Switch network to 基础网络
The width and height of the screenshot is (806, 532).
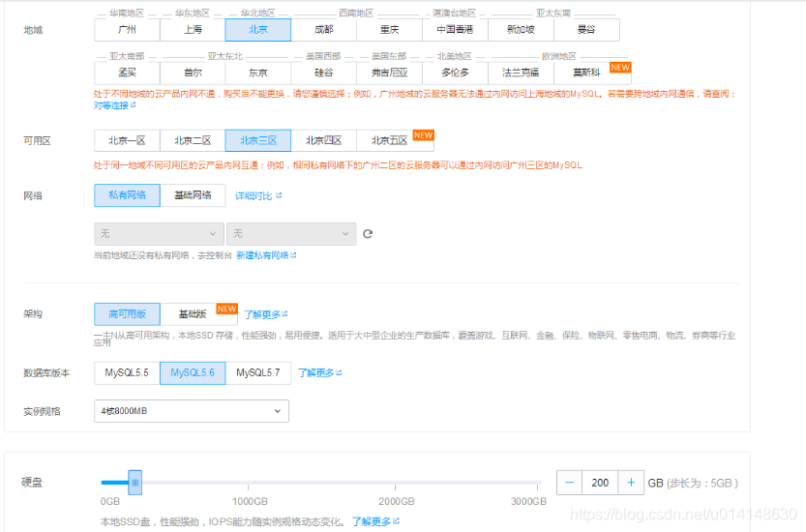coord(193,195)
